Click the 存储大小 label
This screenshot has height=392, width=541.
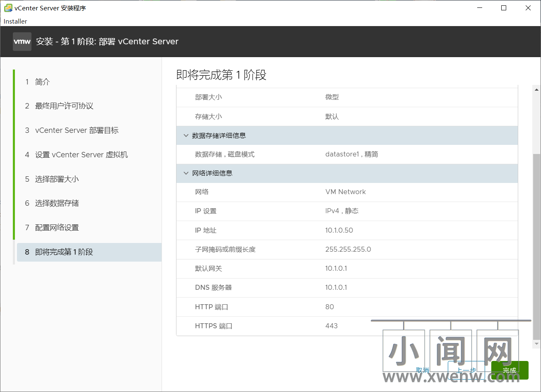point(208,117)
